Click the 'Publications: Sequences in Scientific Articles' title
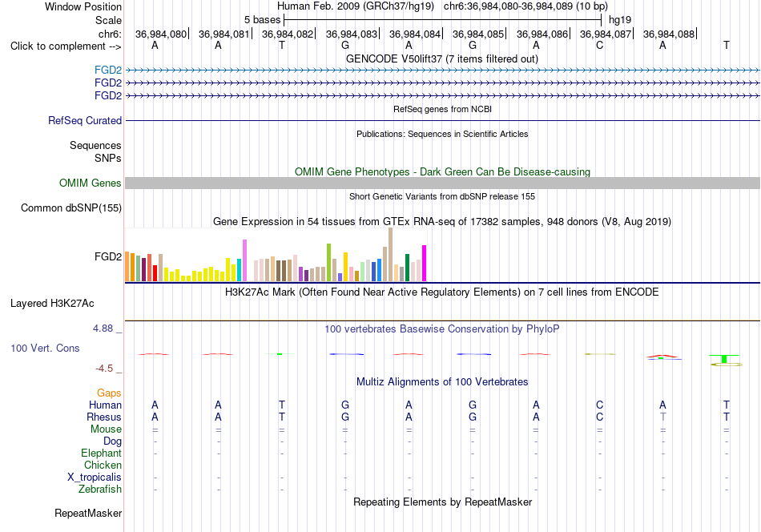 click(x=442, y=134)
